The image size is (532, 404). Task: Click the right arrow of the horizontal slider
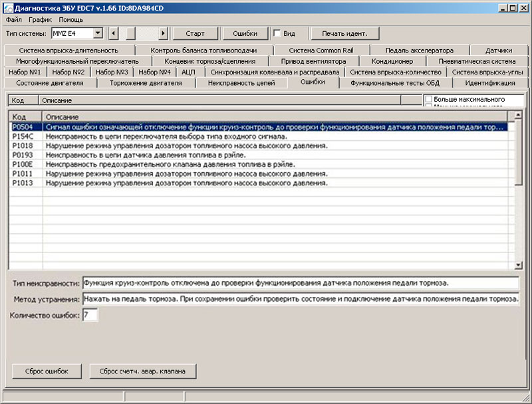coord(164,33)
